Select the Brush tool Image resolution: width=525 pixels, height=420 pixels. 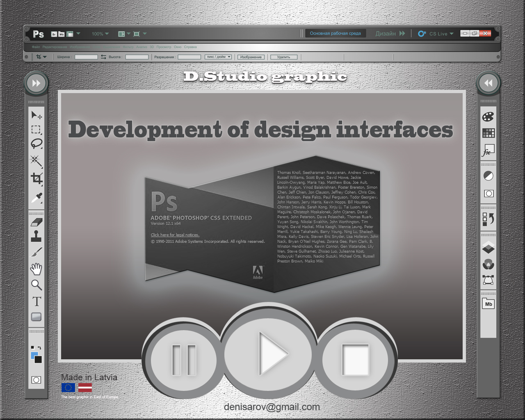point(37,252)
